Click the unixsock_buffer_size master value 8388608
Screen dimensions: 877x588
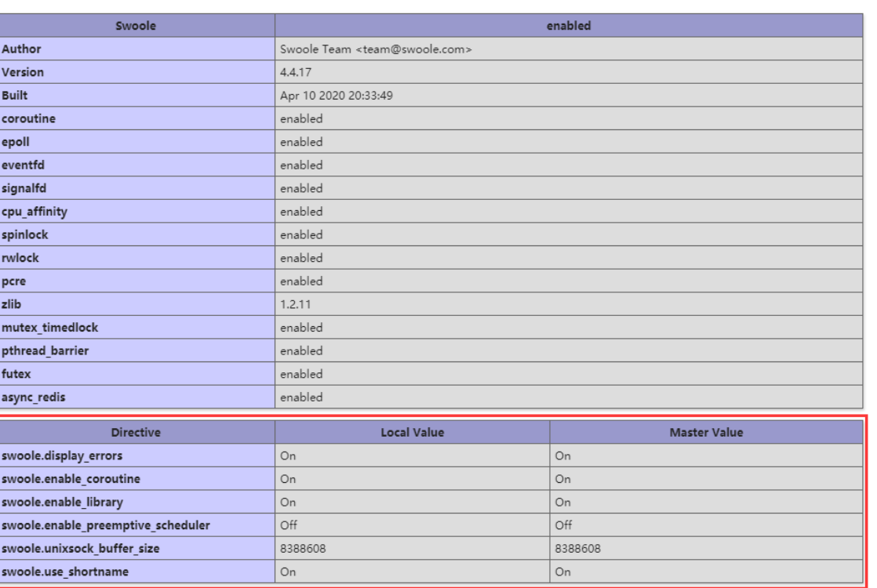click(x=578, y=548)
